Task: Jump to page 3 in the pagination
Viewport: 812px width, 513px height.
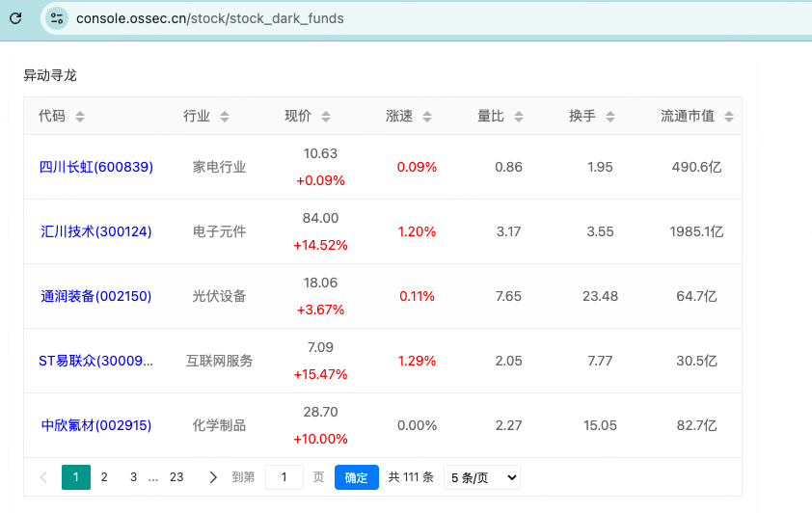Action: [134, 477]
